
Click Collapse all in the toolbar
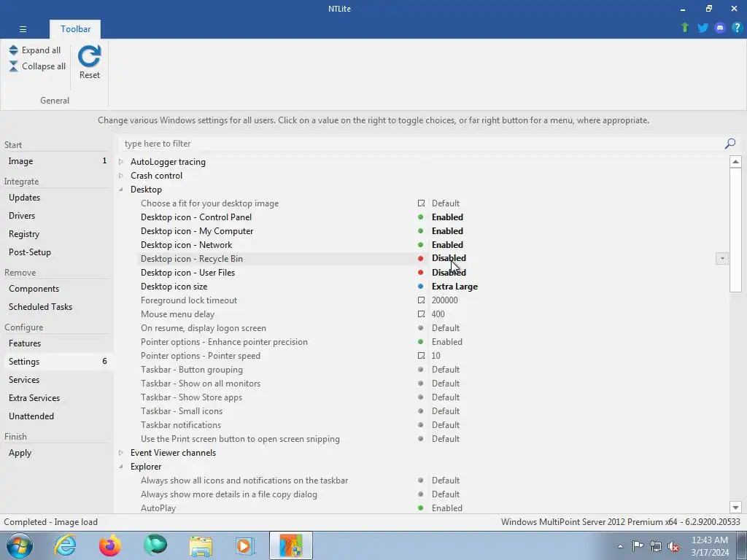[37, 66]
